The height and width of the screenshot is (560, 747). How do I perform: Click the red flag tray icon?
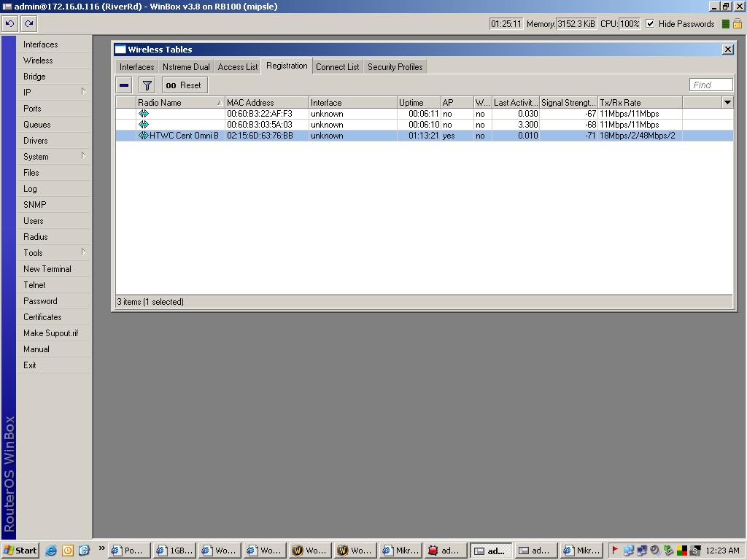[x=615, y=551]
